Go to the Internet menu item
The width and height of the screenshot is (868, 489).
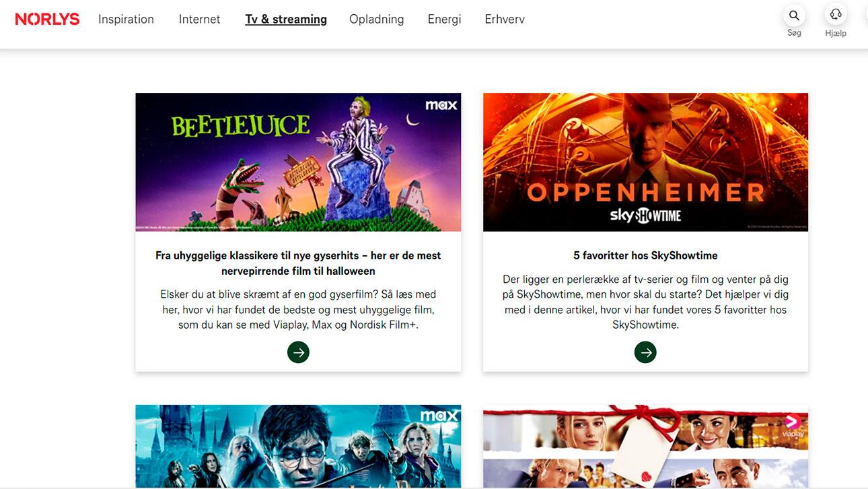click(199, 19)
